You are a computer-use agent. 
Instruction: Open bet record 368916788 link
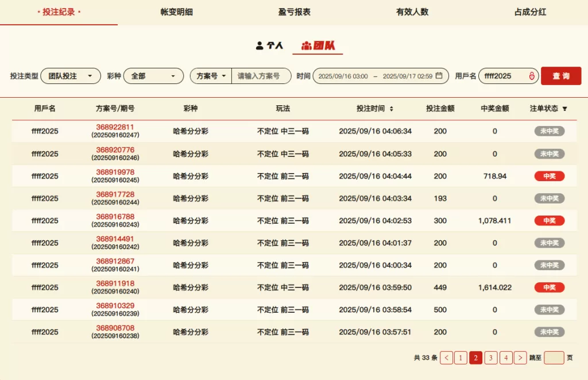click(115, 217)
